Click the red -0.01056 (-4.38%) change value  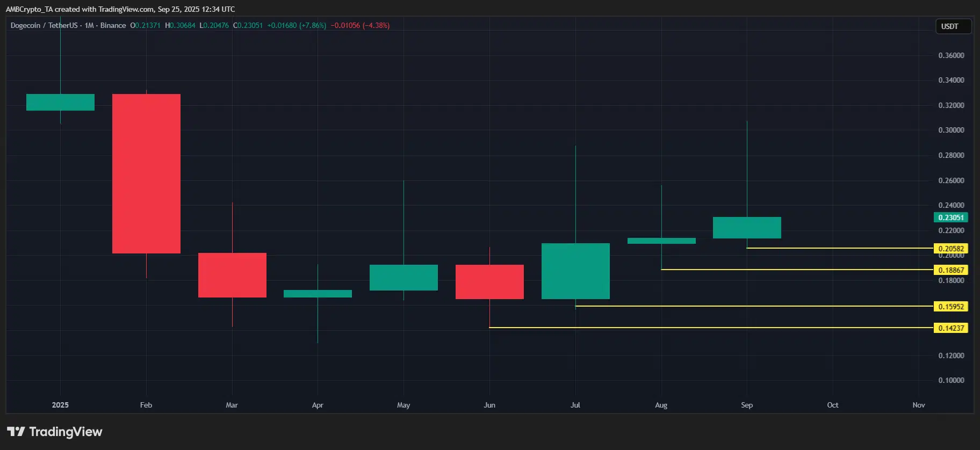coord(360,25)
